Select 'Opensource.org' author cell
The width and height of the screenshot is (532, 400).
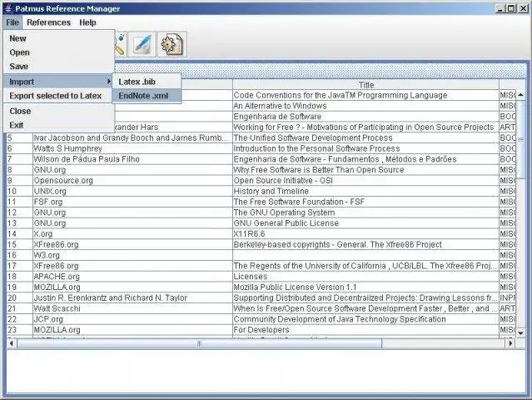tap(132, 181)
